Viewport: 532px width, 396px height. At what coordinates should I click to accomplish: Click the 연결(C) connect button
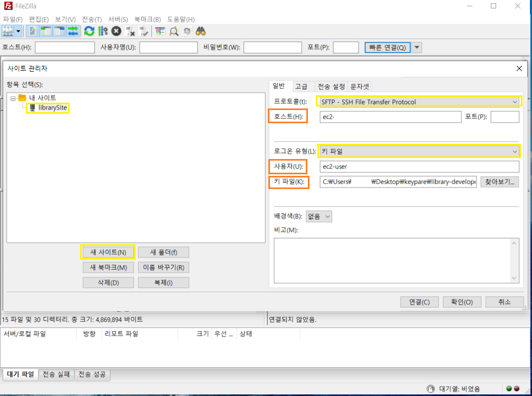tap(419, 302)
